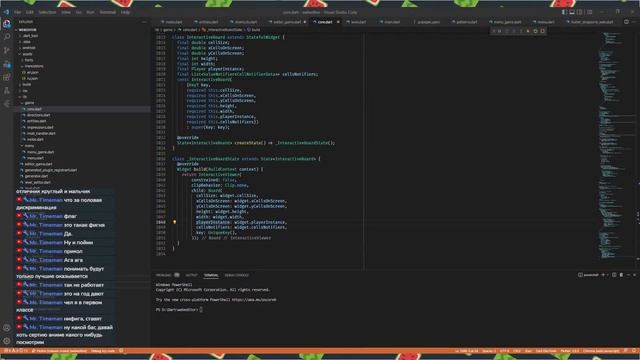Open Customize Layout icon in title bar

(x=589, y=12)
